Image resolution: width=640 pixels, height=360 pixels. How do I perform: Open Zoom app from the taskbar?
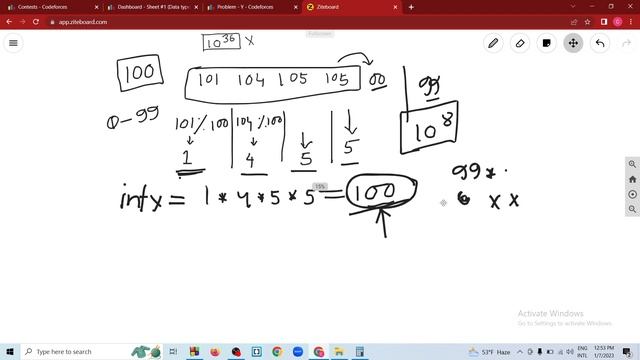[298, 351]
